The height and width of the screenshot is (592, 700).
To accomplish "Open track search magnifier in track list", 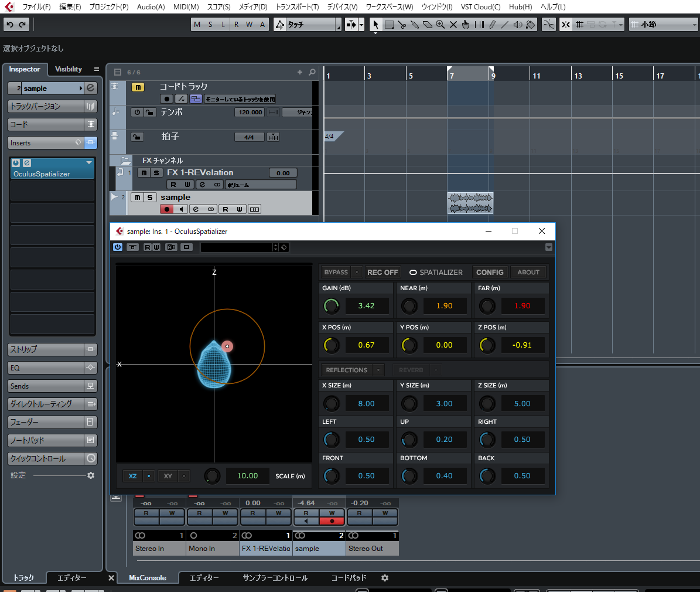I will pos(312,72).
